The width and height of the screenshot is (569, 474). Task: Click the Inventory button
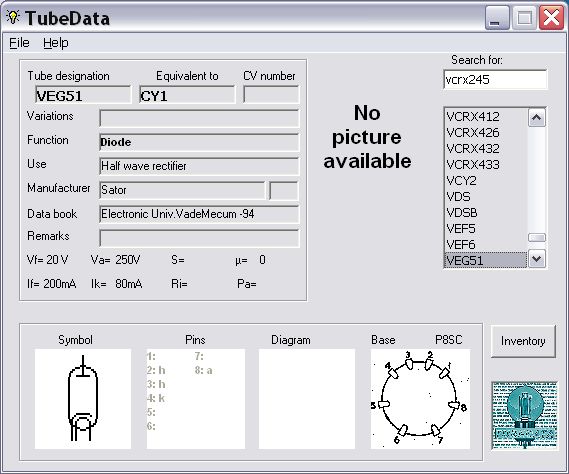coord(523,341)
